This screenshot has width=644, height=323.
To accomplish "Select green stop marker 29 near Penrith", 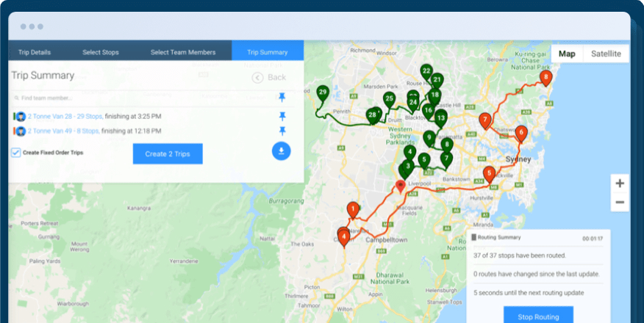I will tap(323, 94).
